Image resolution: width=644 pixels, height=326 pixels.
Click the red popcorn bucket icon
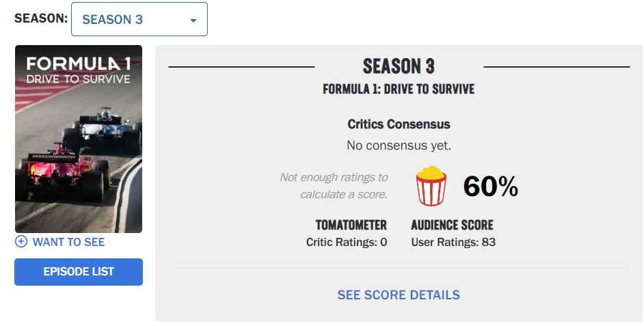coord(431,186)
